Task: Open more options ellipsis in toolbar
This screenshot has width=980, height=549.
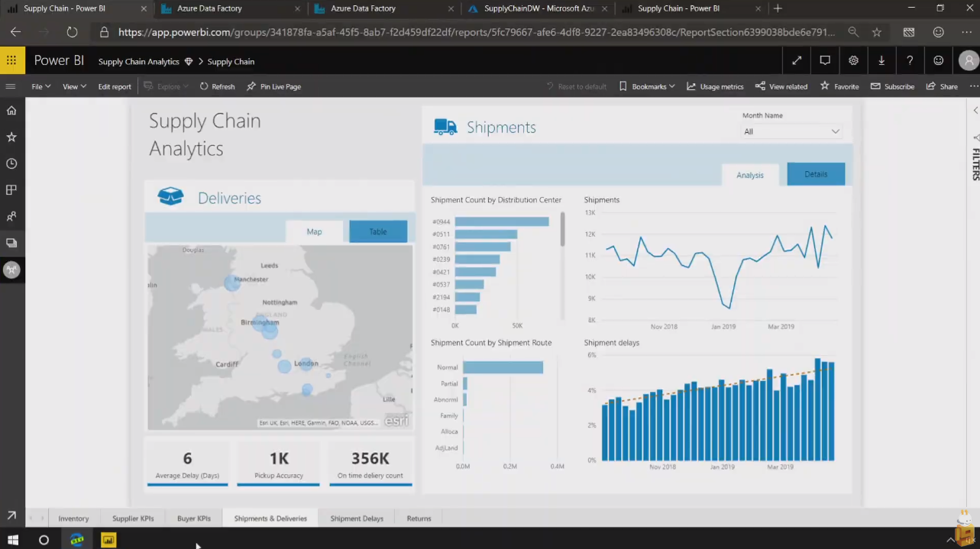Action: click(973, 86)
